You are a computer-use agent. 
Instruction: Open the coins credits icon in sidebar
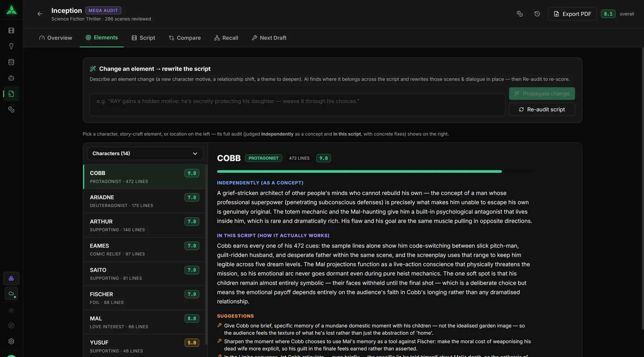point(11,109)
